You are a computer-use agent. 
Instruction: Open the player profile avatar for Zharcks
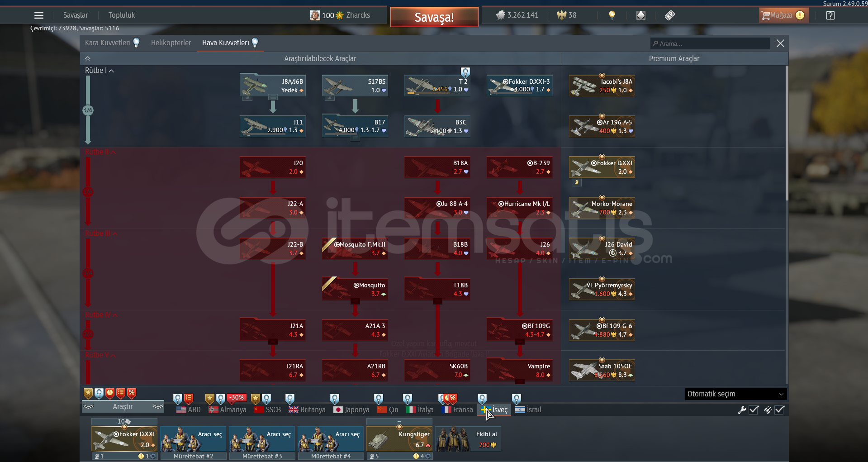pos(315,15)
